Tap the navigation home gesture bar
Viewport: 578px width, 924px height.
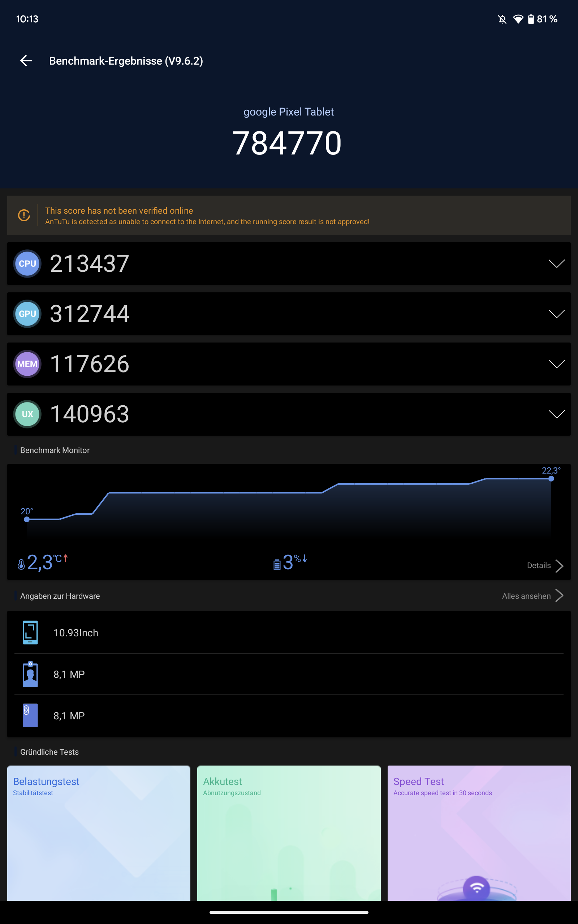tap(289, 912)
